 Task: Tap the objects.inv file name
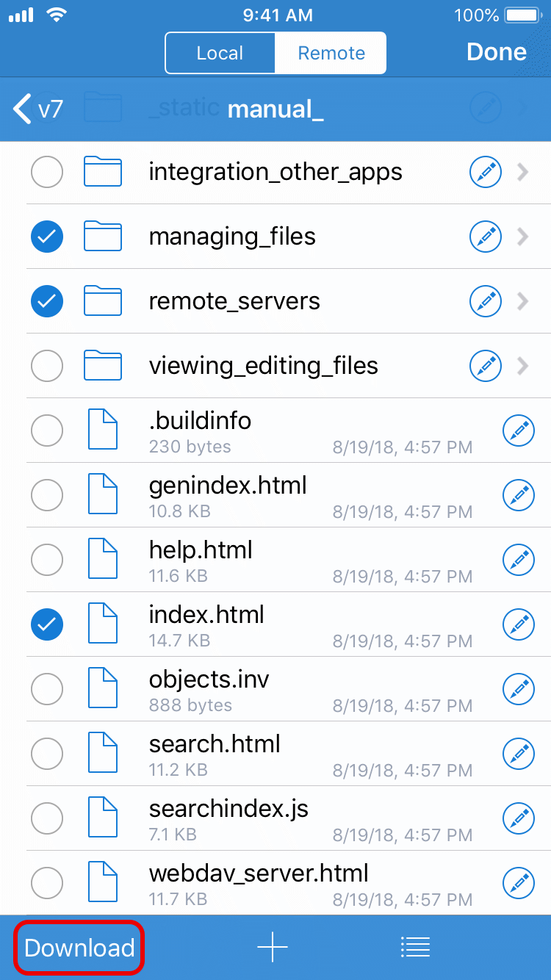click(209, 680)
